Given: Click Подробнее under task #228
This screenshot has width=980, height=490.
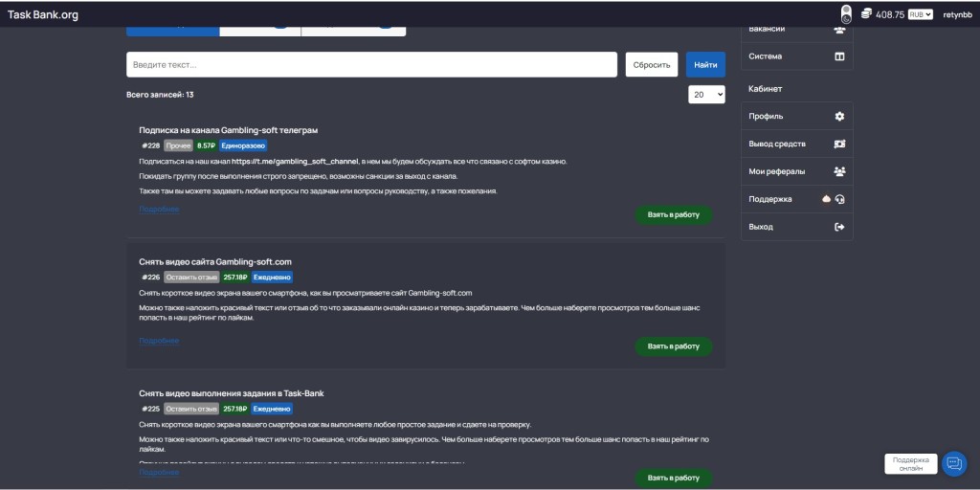Looking at the screenshot, I should point(159,210).
